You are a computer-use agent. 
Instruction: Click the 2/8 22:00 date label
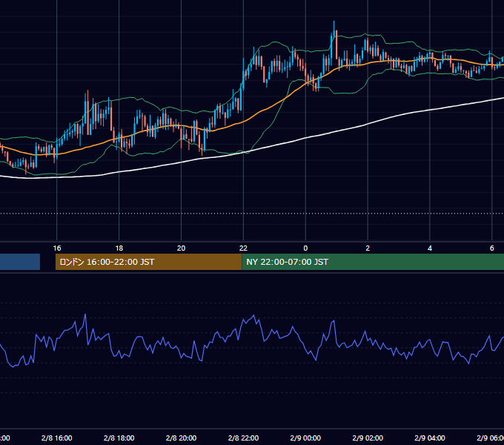point(243,438)
